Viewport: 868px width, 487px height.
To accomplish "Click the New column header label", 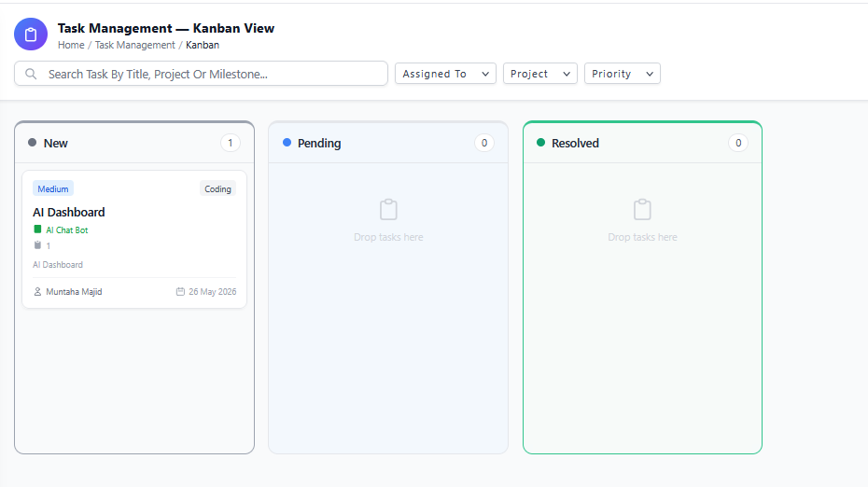I will click(55, 143).
